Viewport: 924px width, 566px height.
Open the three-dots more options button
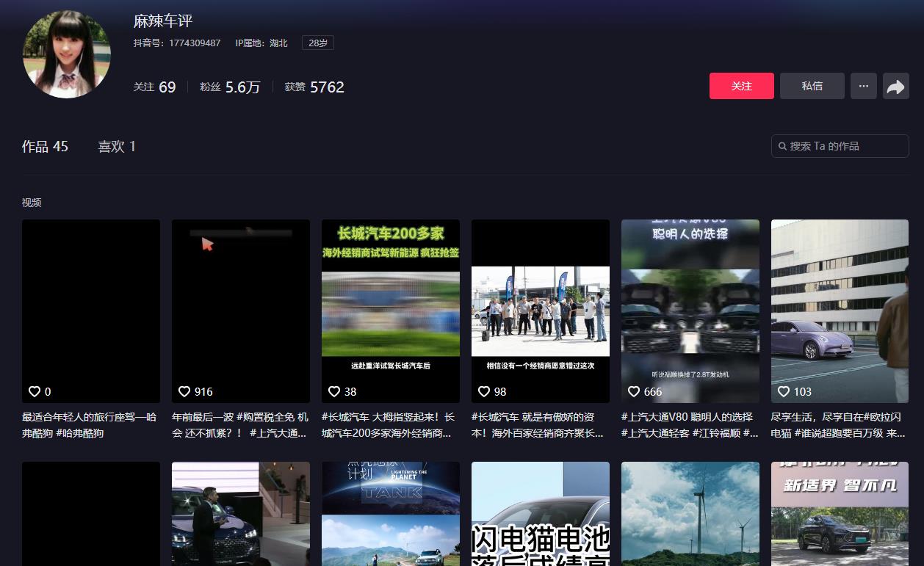[x=864, y=86]
